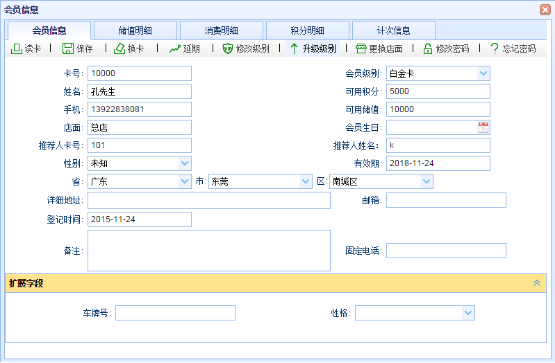
Task: Click the 升级级别 upgrade arrow icon
Action: tap(294, 48)
